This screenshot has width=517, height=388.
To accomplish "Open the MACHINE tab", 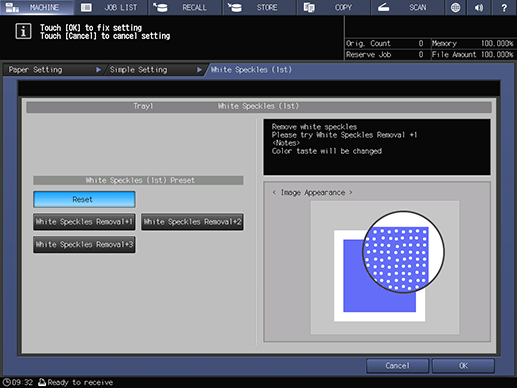I will pyautogui.click(x=36, y=7).
